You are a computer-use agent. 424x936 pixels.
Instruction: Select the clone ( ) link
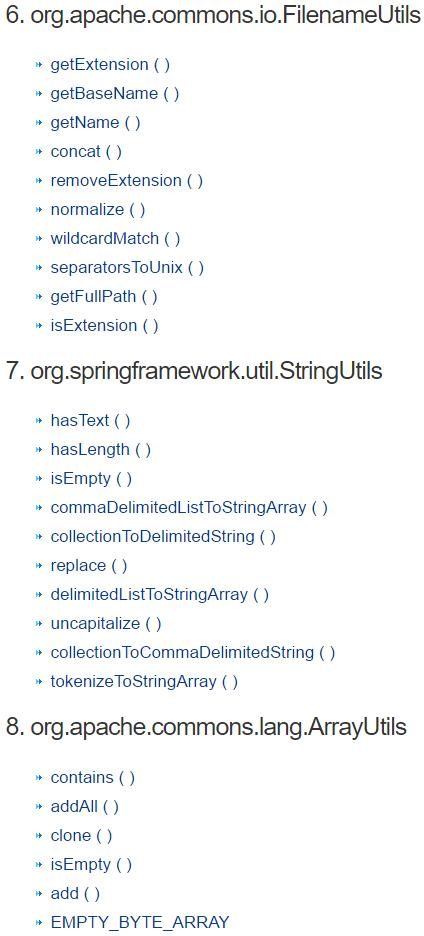tap(81, 836)
